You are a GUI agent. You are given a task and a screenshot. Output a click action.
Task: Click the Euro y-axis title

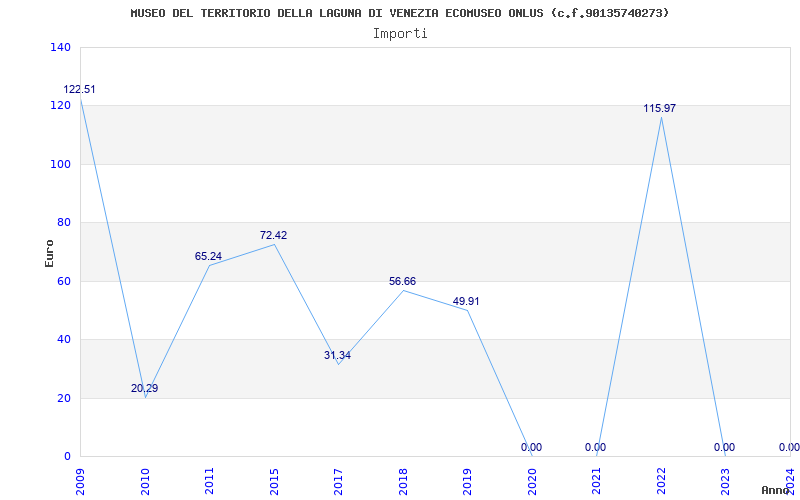pos(49,253)
